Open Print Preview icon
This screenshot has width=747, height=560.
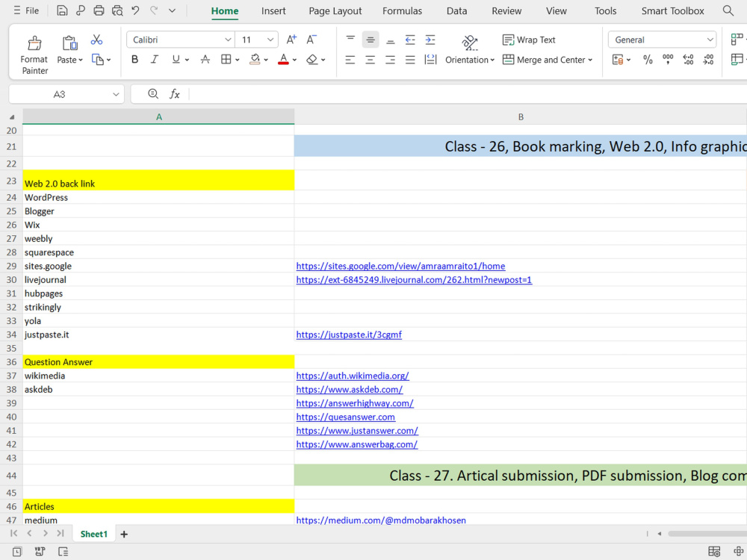pos(117,10)
